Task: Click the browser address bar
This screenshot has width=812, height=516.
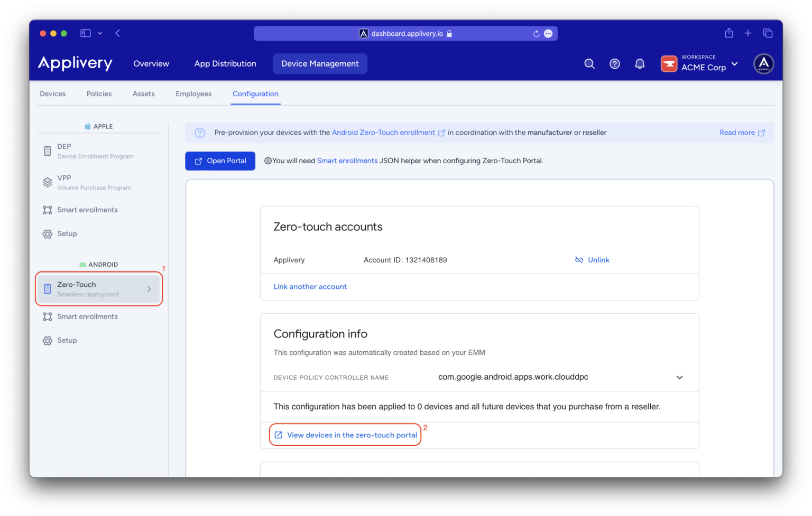Action: pyautogui.click(x=405, y=33)
